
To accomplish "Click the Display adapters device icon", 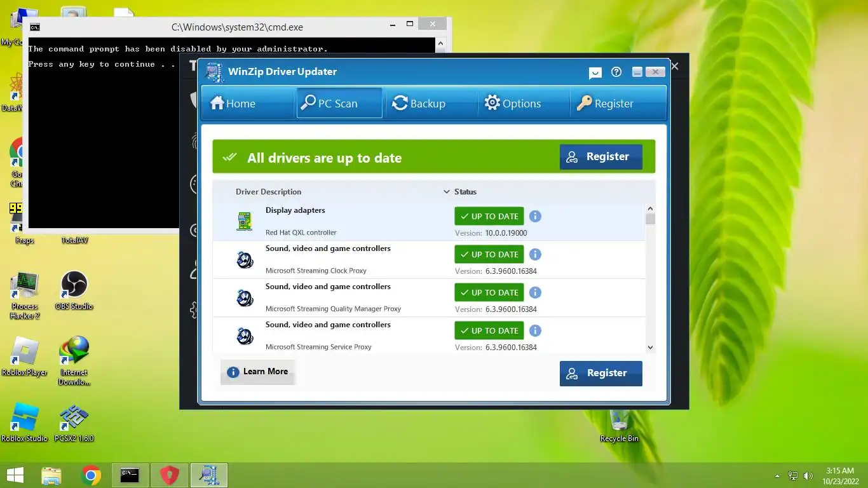I will [245, 221].
